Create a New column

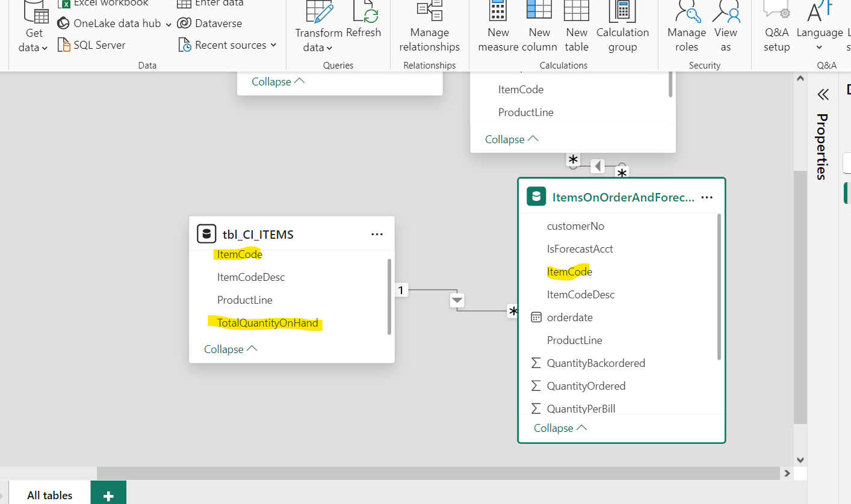539,27
